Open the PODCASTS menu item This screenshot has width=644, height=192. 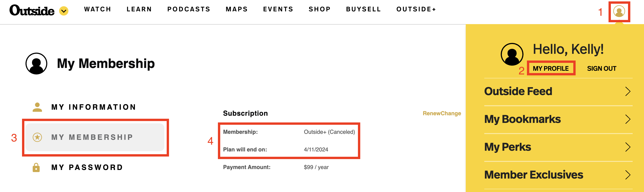point(189,9)
